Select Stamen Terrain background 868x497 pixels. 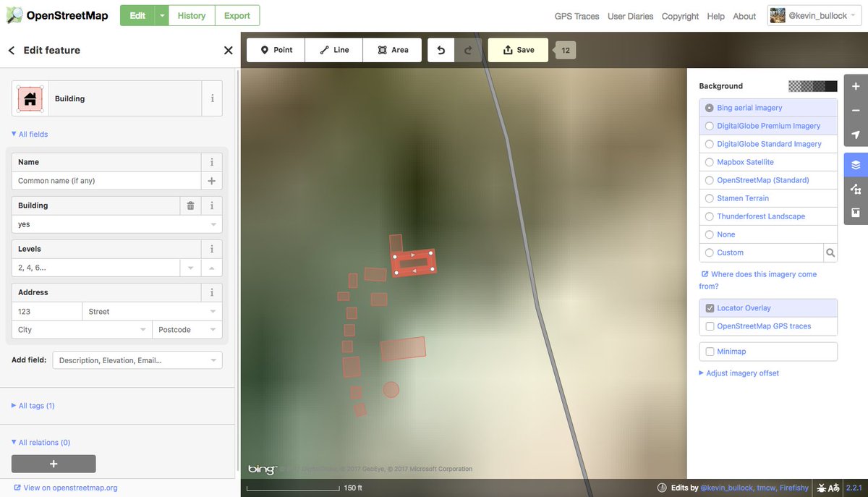click(768, 198)
